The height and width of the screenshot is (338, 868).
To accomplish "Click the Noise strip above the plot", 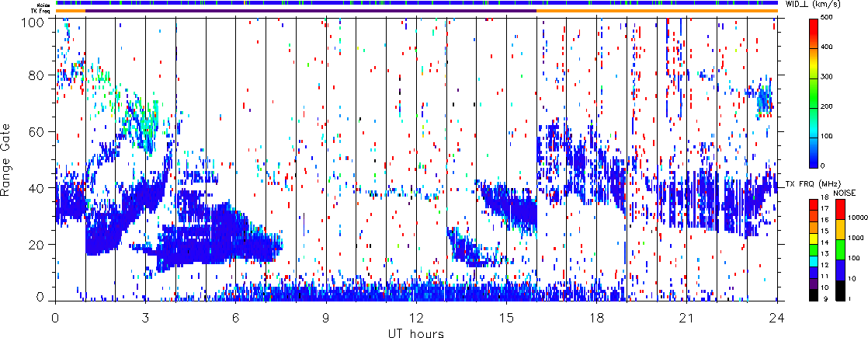I will (416, 3).
